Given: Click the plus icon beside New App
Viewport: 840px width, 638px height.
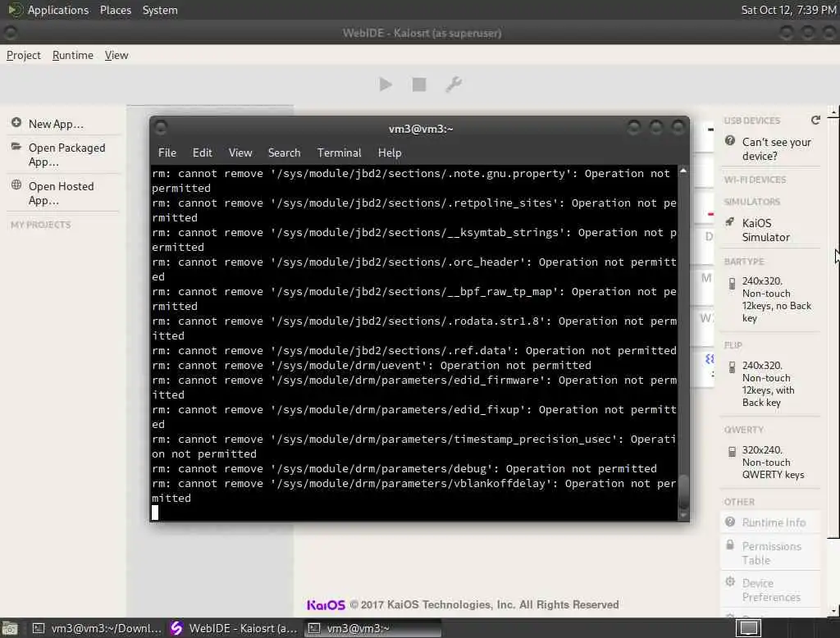Looking at the screenshot, I should point(16,123).
